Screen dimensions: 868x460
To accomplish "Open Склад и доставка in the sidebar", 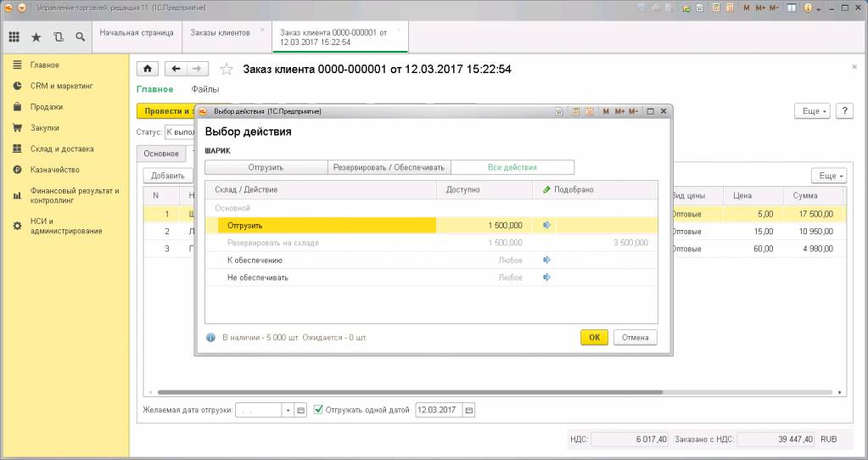I will point(62,149).
